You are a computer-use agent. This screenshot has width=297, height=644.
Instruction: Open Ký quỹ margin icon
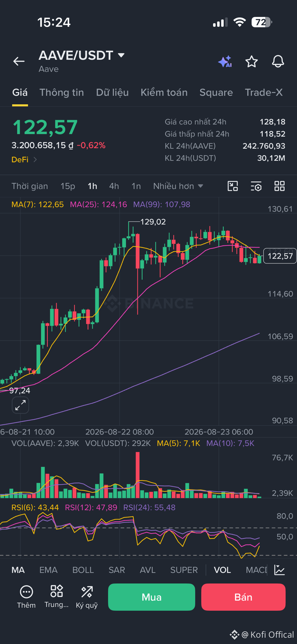[x=87, y=597]
